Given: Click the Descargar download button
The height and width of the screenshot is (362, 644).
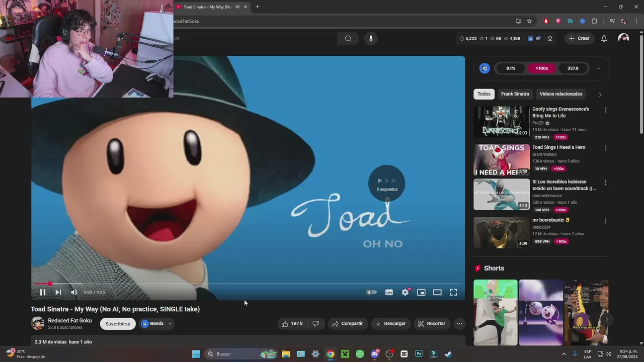Looking at the screenshot, I should pos(390,324).
